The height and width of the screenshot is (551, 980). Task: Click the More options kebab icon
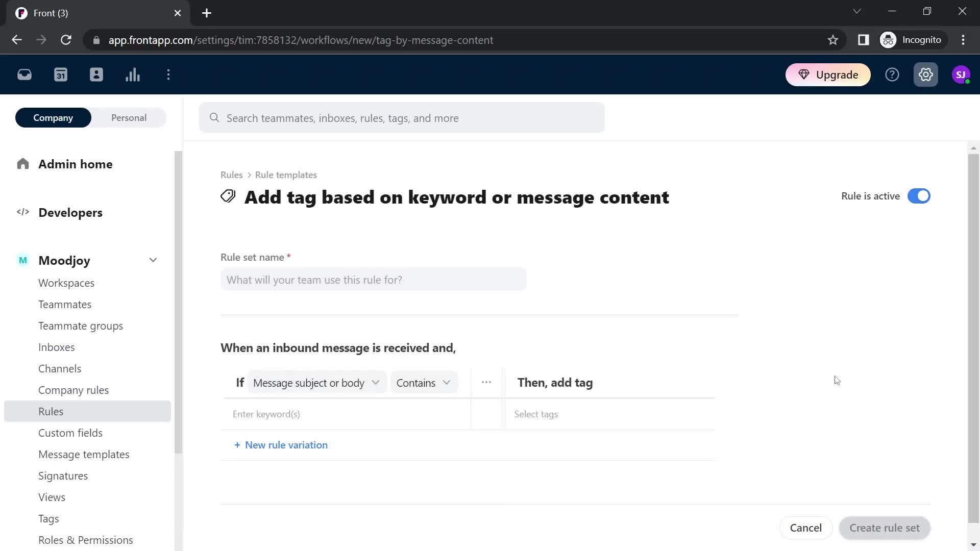(486, 382)
